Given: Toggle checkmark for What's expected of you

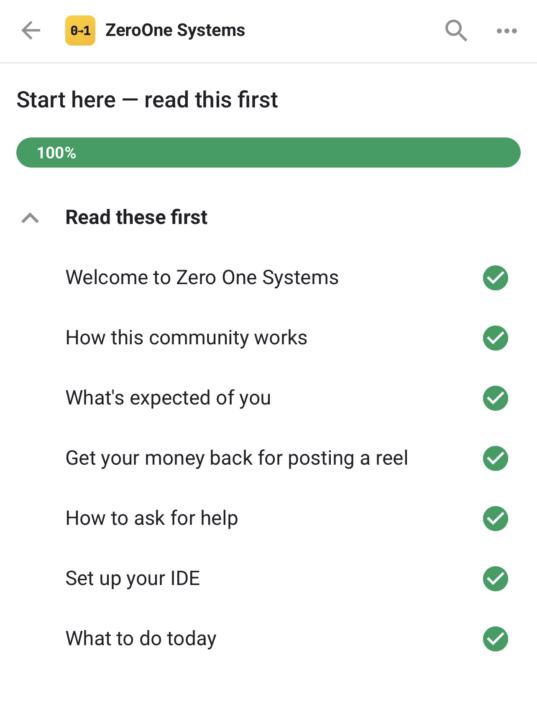Looking at the screenshot, I should (x=495, y=398).
